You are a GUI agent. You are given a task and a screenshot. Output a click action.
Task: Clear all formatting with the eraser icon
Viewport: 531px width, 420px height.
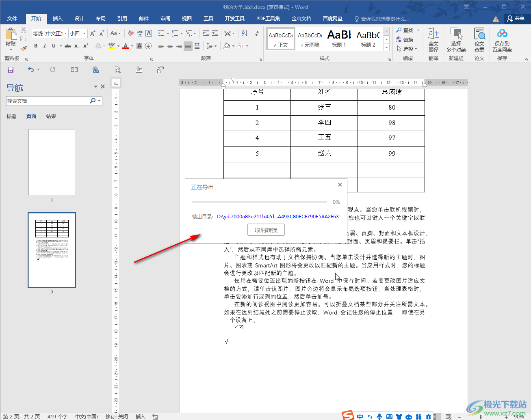click(131, 34)
